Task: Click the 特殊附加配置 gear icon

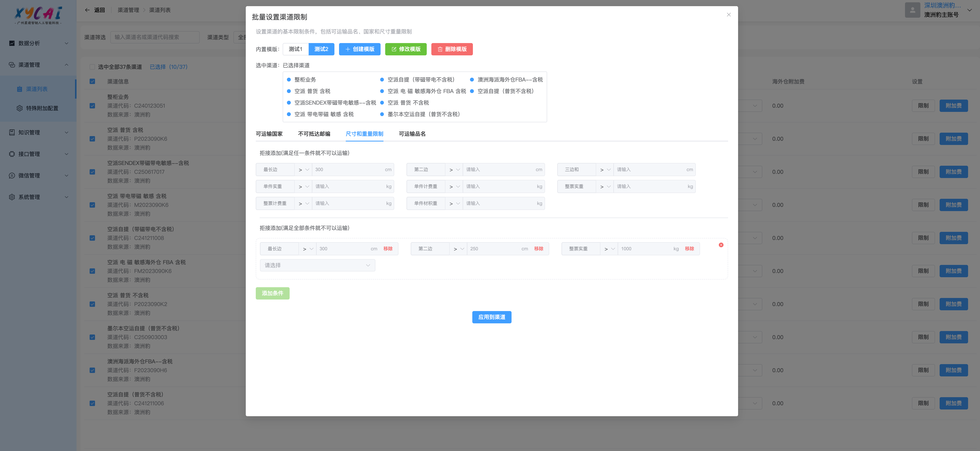Action: tap(19, 108)
